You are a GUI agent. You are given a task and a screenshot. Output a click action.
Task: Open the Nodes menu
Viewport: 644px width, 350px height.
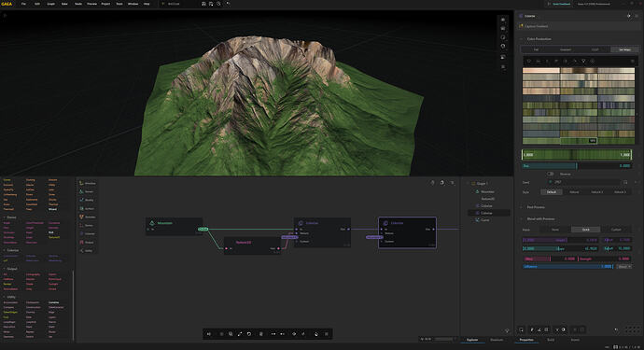(x=78, y=4)
